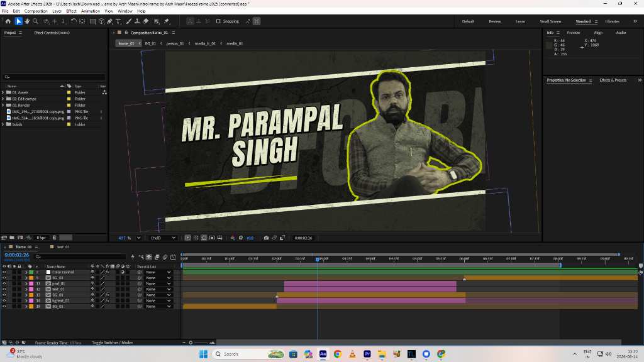Select the Brush tool

pos(128,21)
